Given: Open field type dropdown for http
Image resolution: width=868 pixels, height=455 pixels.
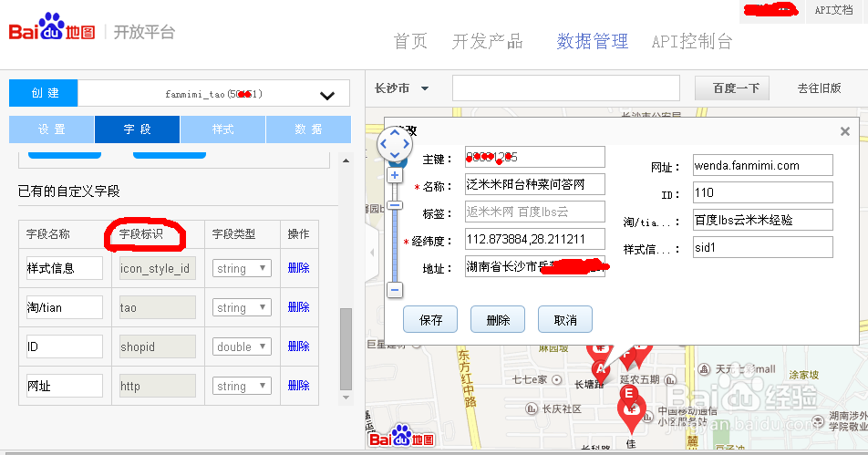Looking at the screenshot, I should 242,386.
